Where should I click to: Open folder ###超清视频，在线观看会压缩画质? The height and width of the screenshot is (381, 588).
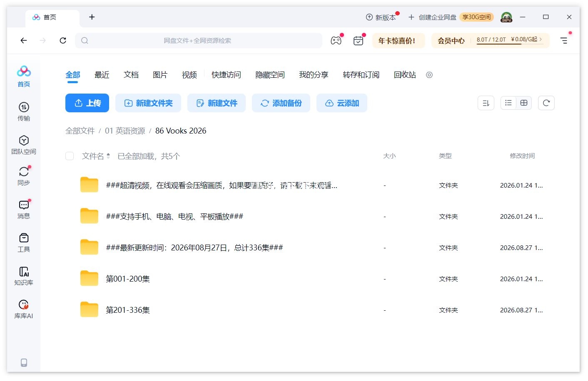[222, 185]
